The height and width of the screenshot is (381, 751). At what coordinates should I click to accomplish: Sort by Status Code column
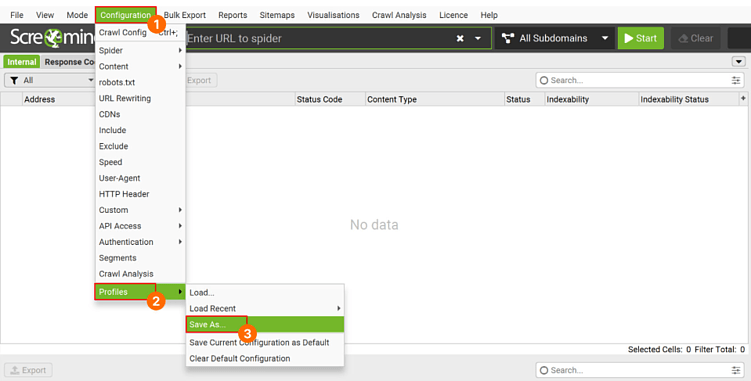pyautogui.click(x=330, y=99)
